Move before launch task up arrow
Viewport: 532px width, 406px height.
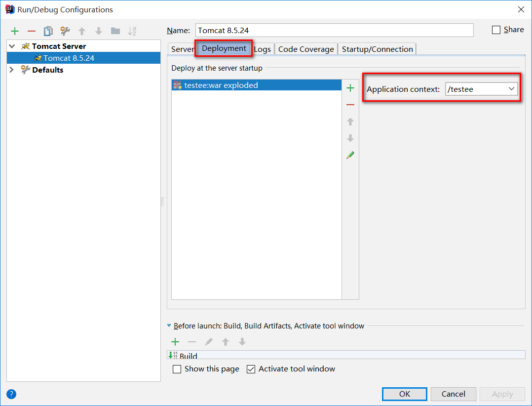tap(225, 341)
